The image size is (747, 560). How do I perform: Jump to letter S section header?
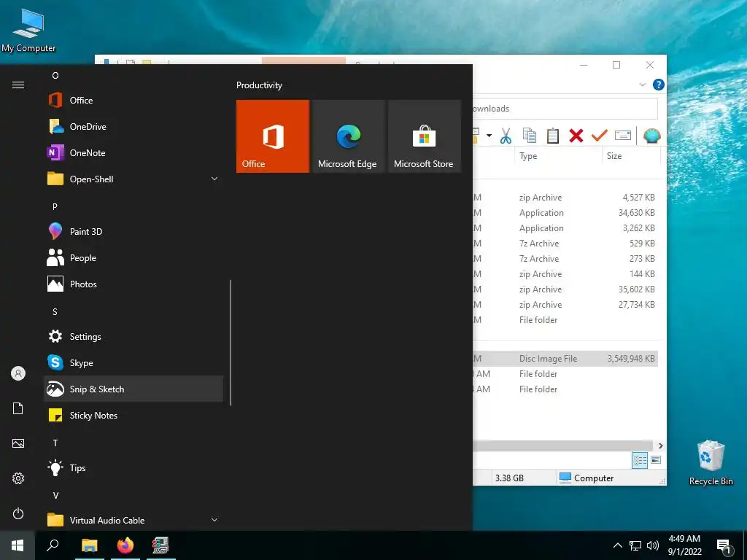pos(55,312)
